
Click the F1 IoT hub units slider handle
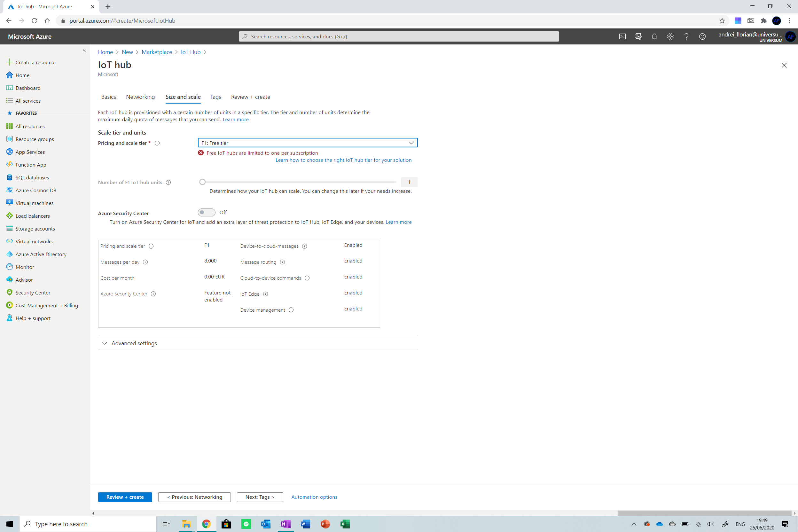203,182
